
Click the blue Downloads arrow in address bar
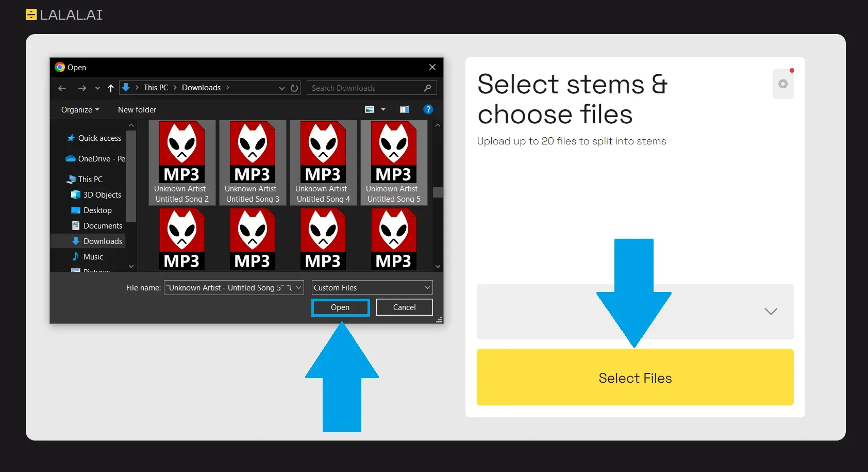(126, 88)
